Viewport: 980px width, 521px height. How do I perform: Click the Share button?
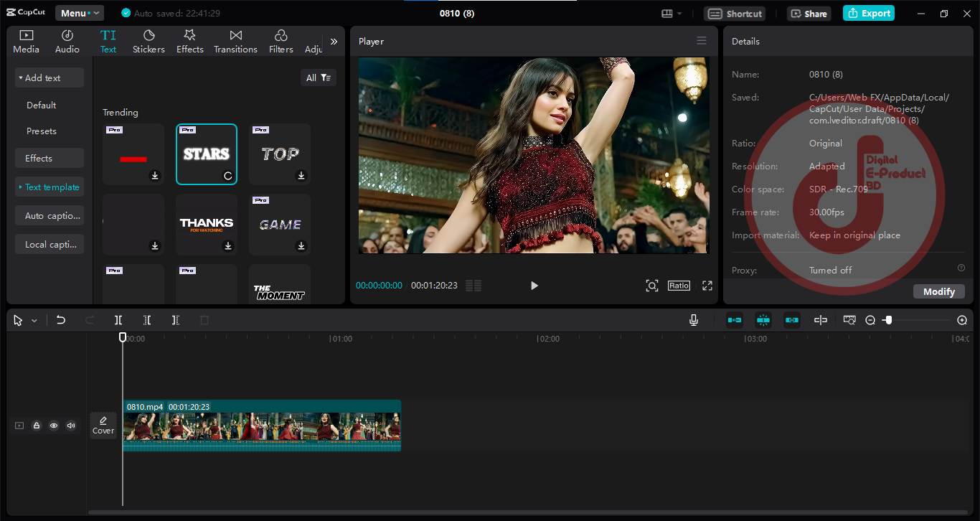pos(809,14)
